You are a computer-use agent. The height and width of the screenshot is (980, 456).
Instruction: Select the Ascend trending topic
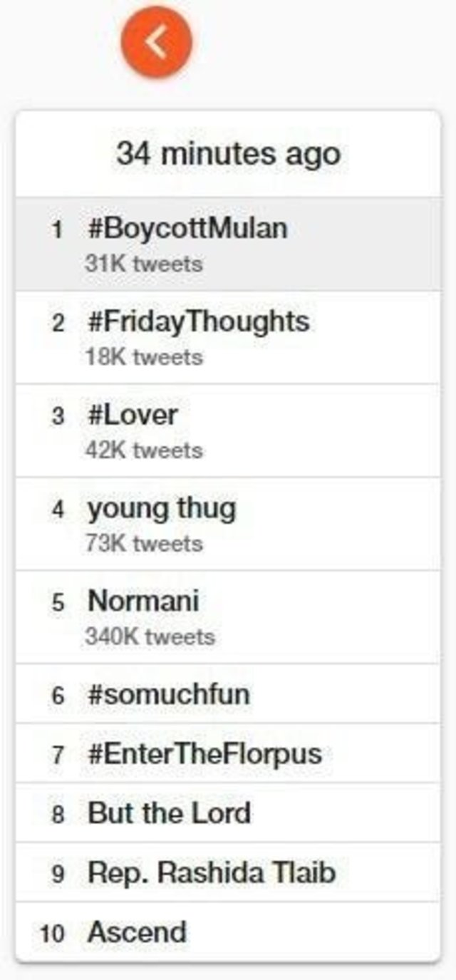[x=137, y=932]
